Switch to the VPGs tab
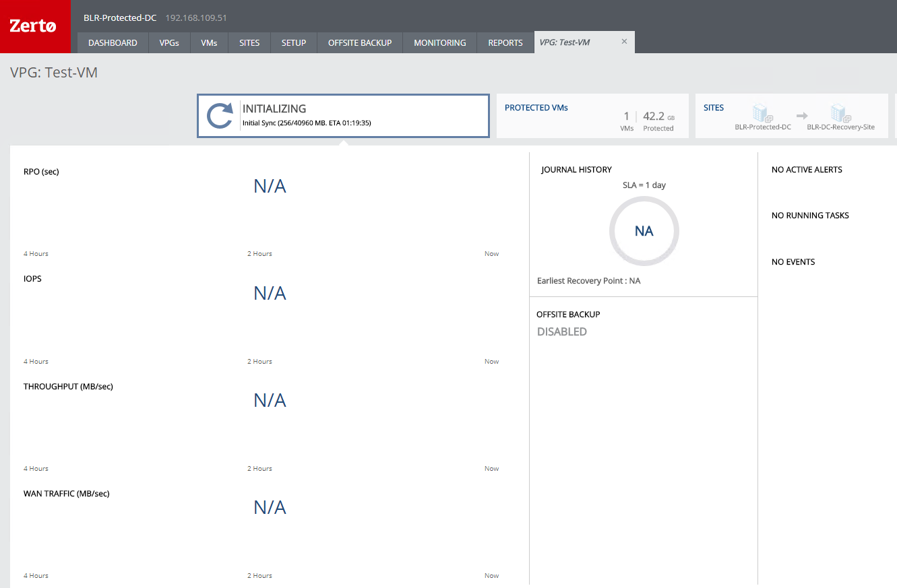Screen dimensions: 897x588 point(169,42)
